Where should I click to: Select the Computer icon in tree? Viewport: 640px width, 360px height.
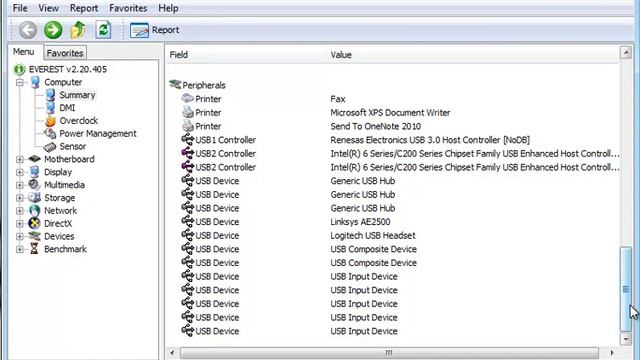(x=35, y=82)
